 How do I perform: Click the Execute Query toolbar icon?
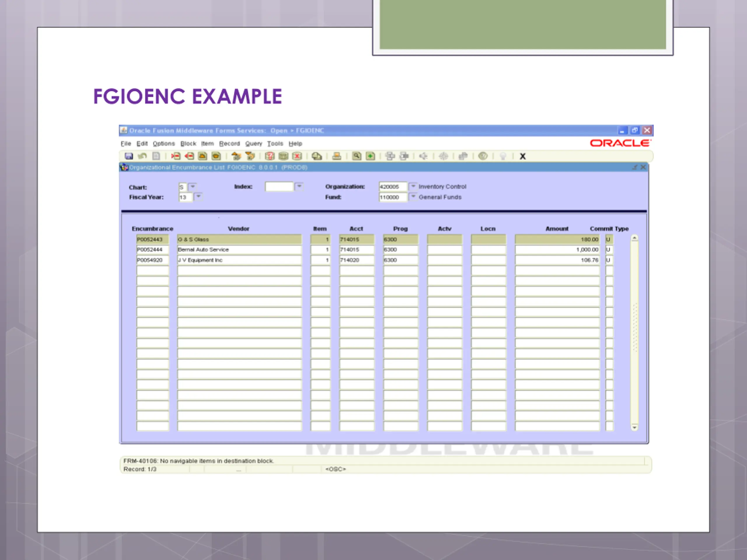[283, 156]
